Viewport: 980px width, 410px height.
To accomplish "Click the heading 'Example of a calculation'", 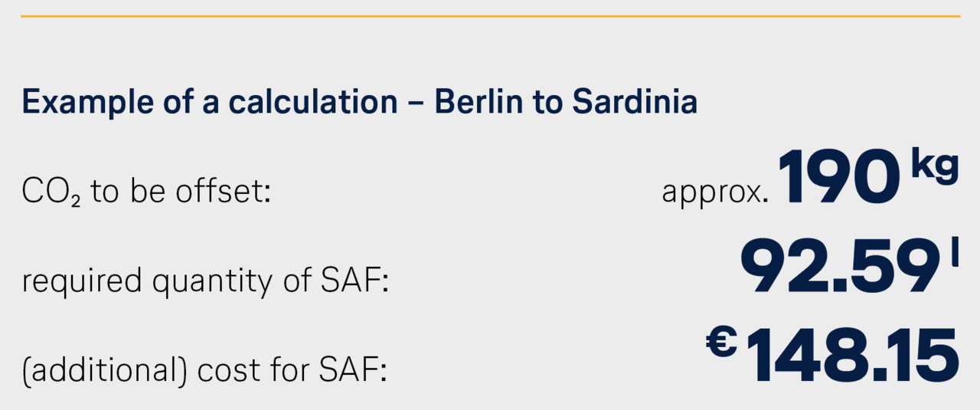I will click(210, 103).
